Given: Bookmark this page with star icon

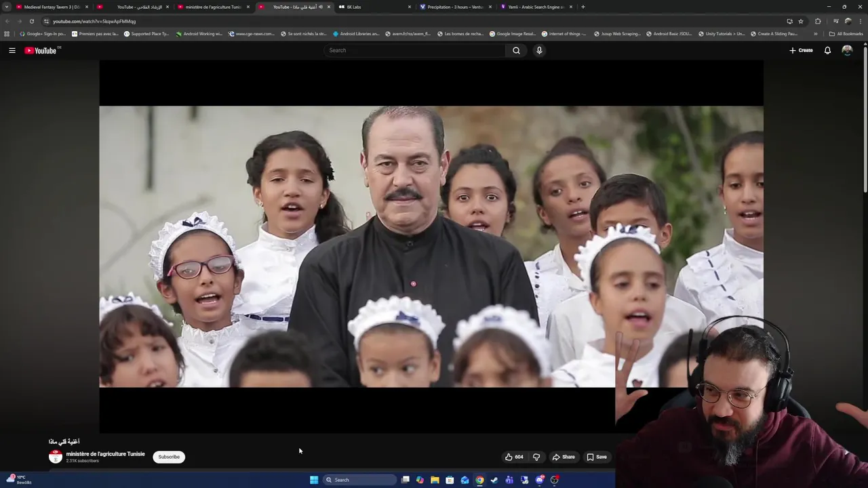Looking at the screenshot, I should click(801, 21).
